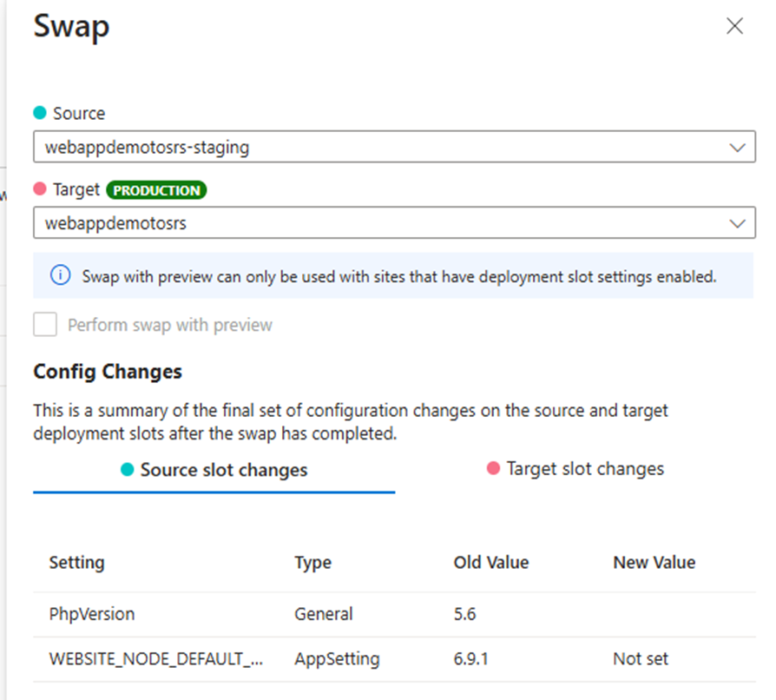
Task: Click the New Value column header
Action: (x=654, y=563)
